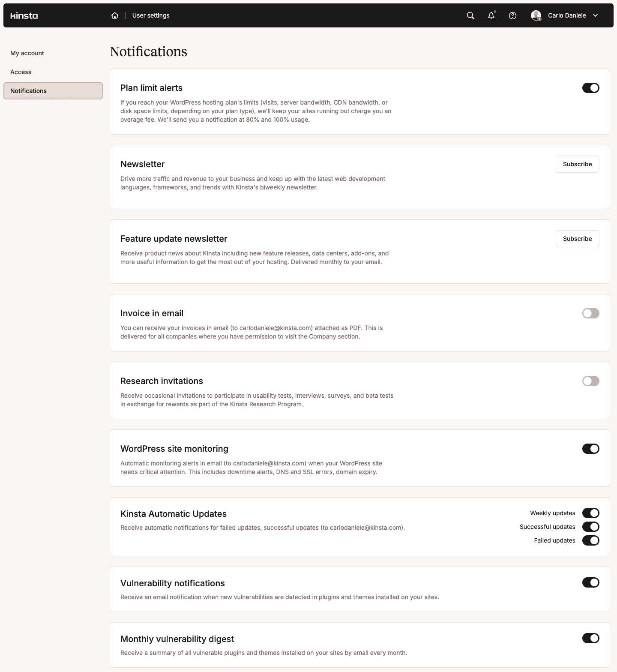Viewport: 617px width, 672px height.
Task: Enable Invoice in email
Action: click(590, 313)
